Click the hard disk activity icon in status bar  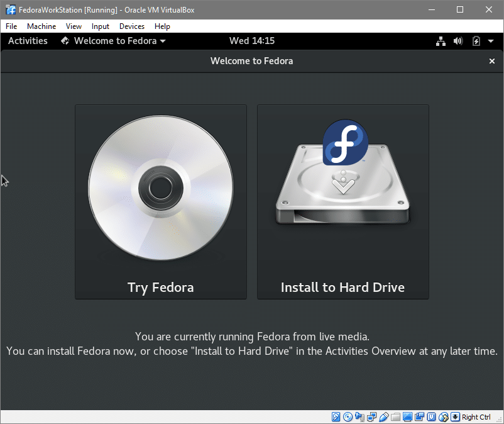[336, 417]
